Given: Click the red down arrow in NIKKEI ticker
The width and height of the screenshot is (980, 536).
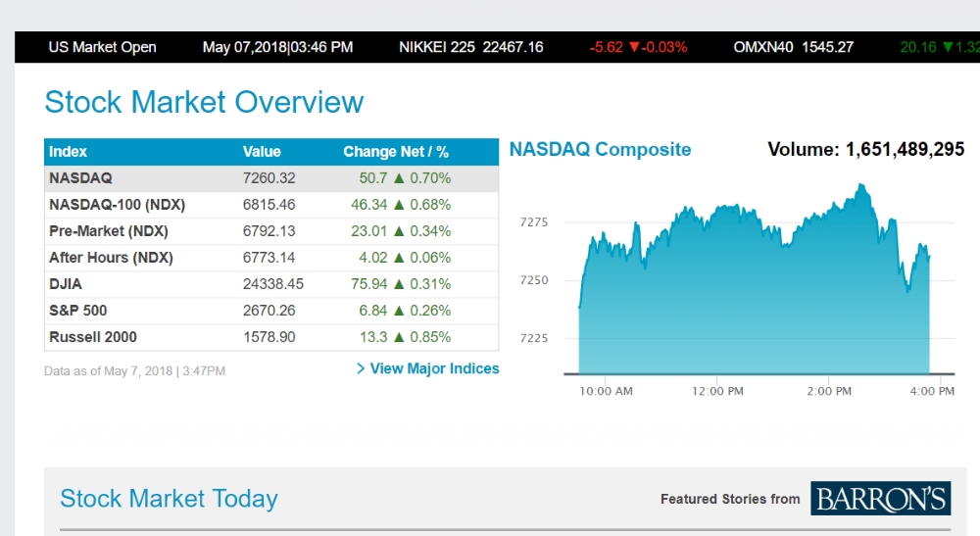Looking at the screenshot, I should pyautogui.click(x=634, y=47).
